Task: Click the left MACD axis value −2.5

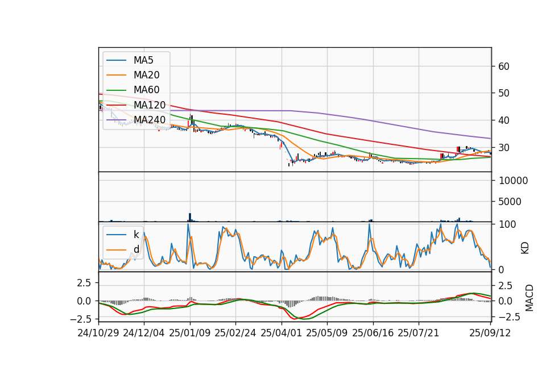Action: click(81, 319)
